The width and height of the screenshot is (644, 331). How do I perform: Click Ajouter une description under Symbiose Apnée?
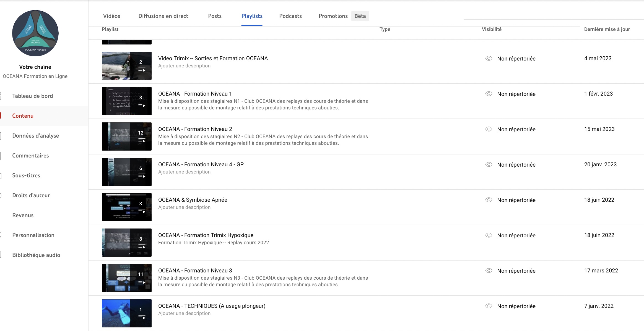184,207
